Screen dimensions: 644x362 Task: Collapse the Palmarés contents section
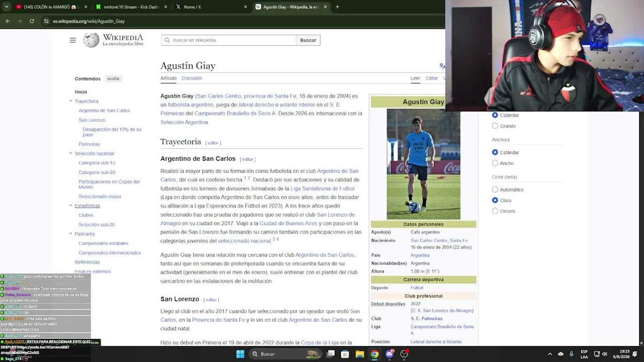tap(71, 234)
